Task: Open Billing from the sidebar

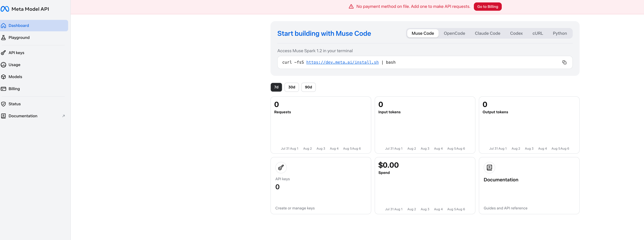Action: pos(34,89)
